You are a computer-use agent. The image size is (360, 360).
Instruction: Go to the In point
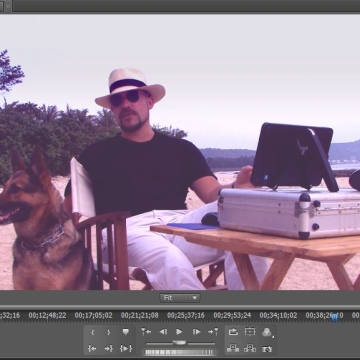click(92, 349)
